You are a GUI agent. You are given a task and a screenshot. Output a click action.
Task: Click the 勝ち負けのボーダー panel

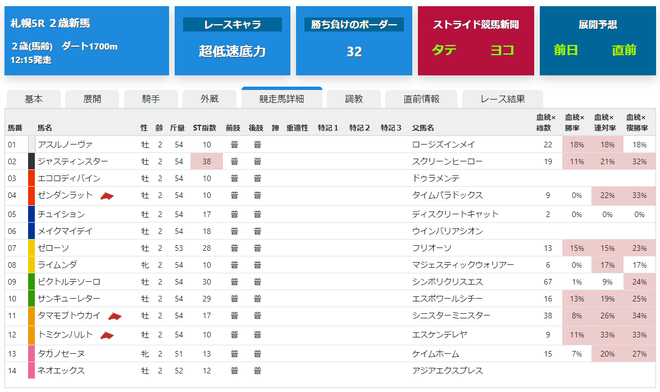[354, 40]
